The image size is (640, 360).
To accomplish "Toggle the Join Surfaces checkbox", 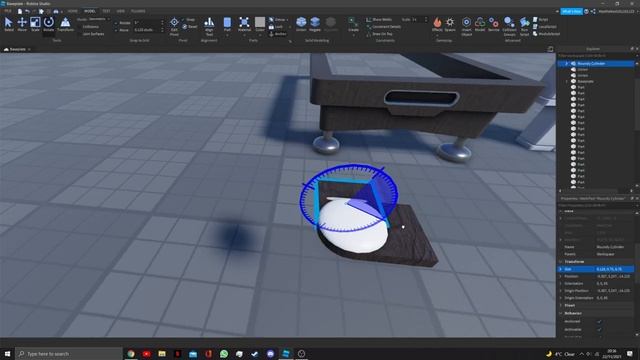I will point(80,34).
